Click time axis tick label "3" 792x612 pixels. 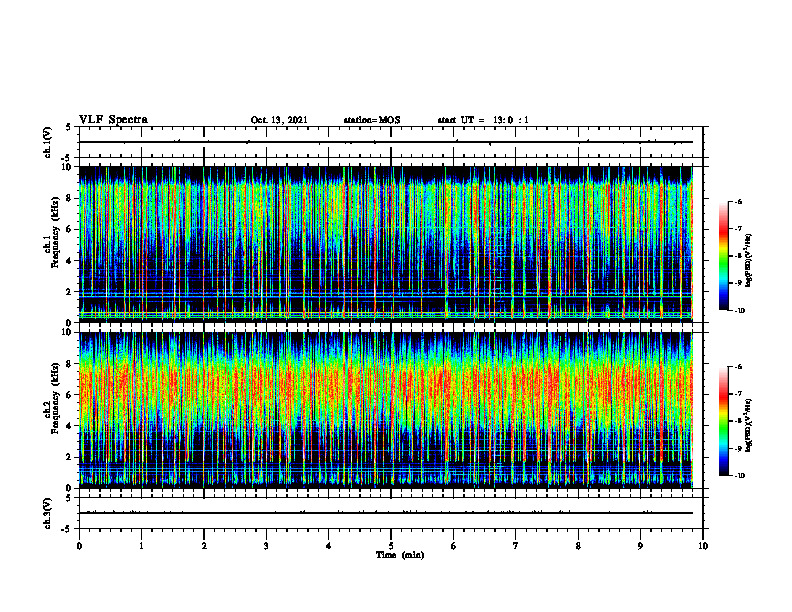266,546
